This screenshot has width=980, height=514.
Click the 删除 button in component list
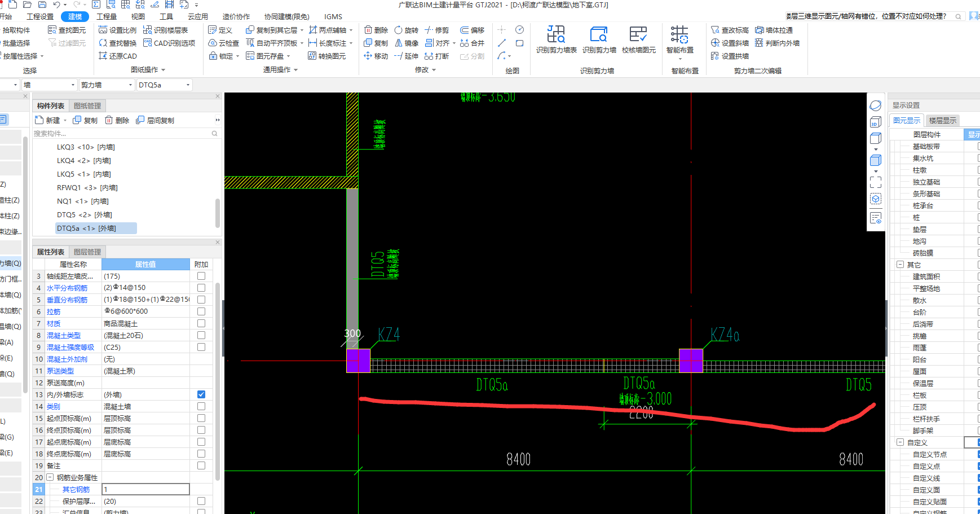click(x=117, y=120)
